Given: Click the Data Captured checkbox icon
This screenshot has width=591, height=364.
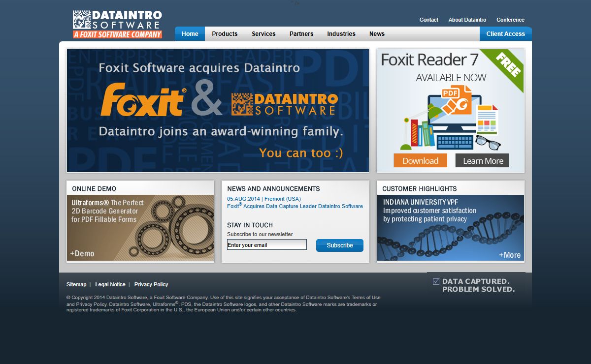Looking at the screenshot, I should 436,282.
